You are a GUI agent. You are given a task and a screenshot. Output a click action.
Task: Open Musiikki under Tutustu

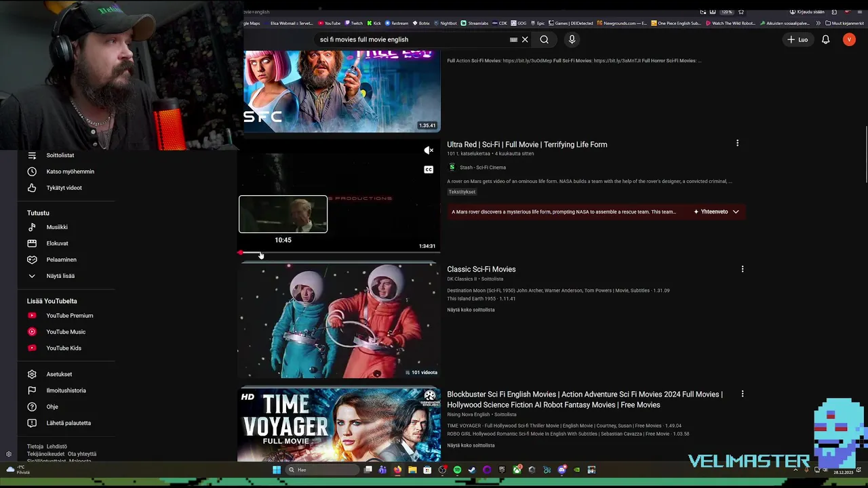click(x=57, y=227)
